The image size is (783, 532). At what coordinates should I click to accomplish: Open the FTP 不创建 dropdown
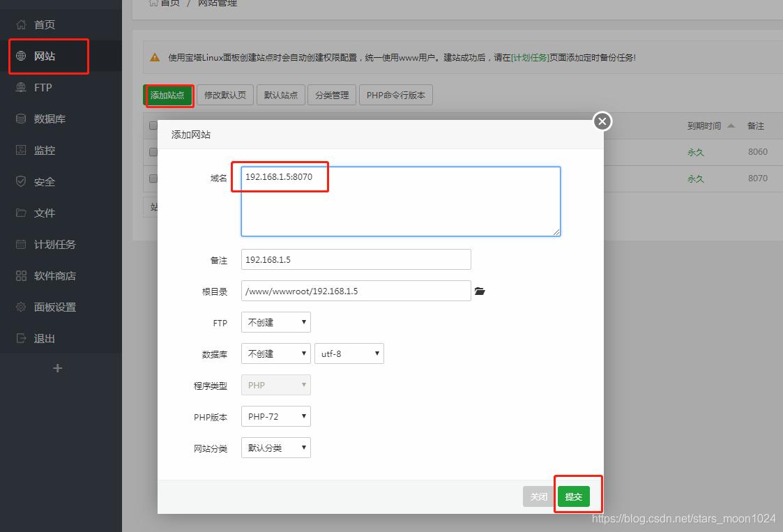tap(275, 322)
